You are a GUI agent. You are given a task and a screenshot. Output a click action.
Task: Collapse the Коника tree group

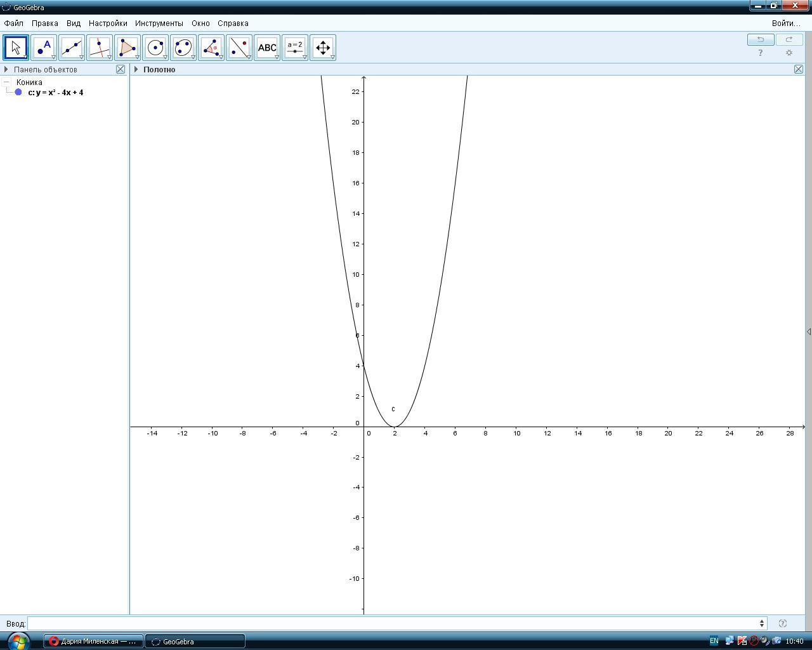click(7, 82)
